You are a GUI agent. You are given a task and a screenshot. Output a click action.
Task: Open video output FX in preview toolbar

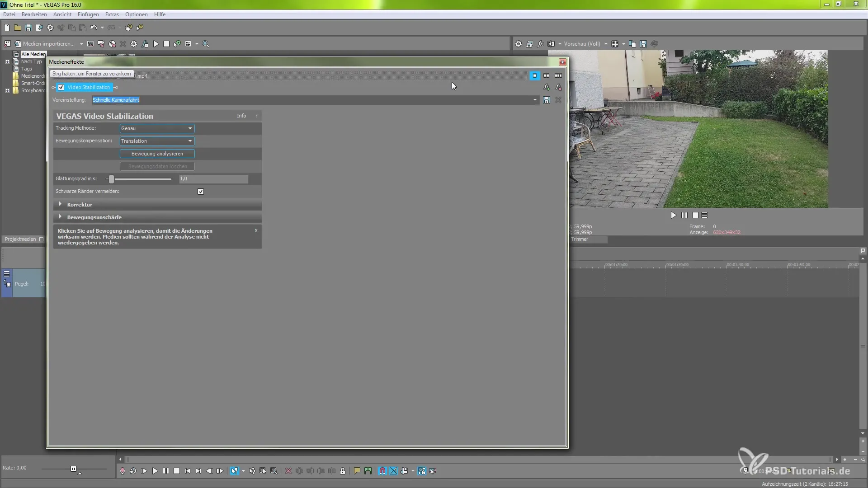(x=540, y=44)
